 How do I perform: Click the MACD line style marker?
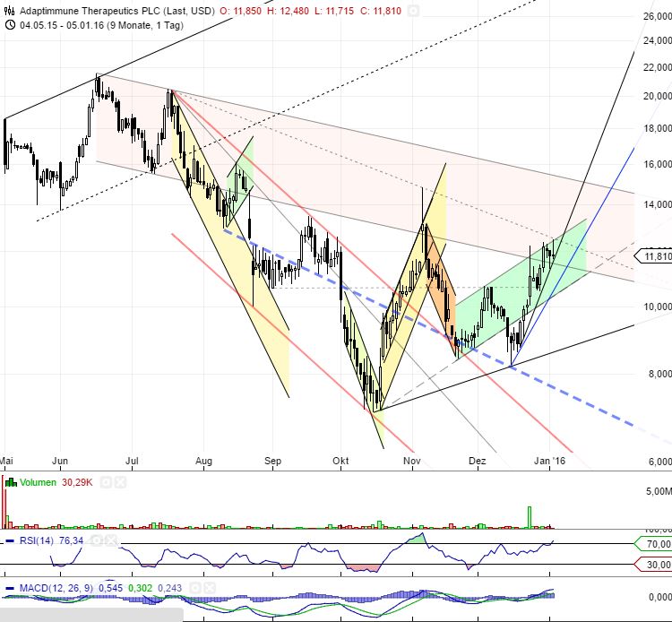click(11, 589)
